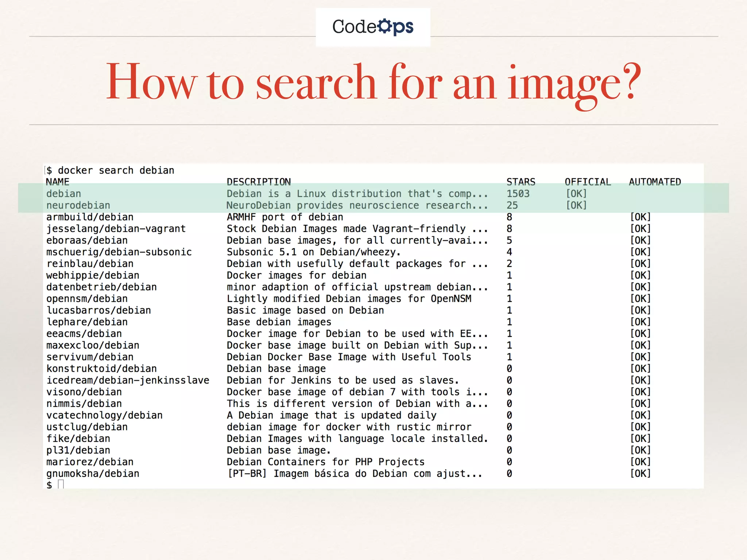Click the AUTOMATED column header
The height and width of the screenshot is (560, 747).
[x=655, y=182]
